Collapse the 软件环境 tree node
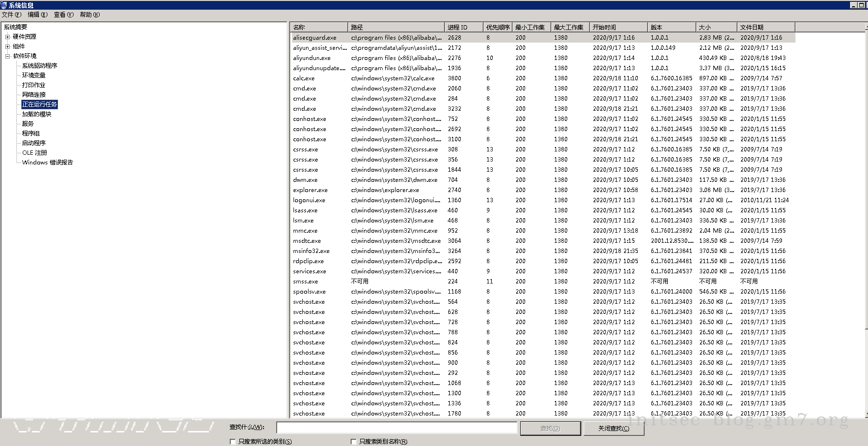The width and height of the screenshot is (868, 446). click(x=7, y=56)
